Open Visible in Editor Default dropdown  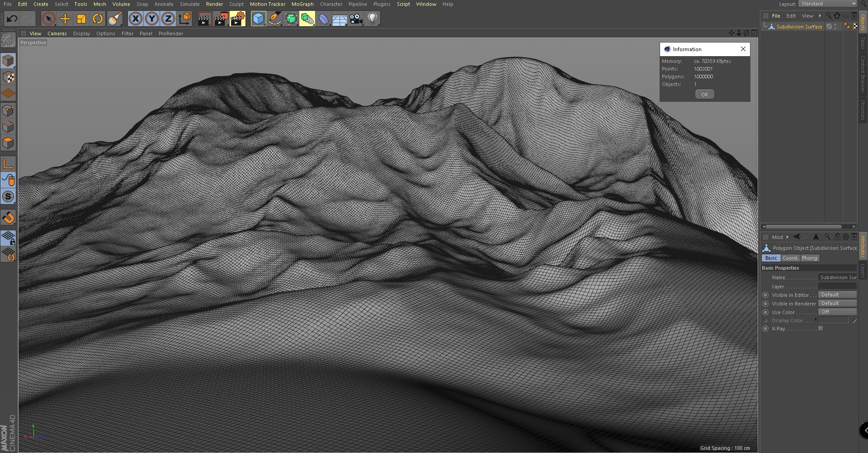point(837,295)
